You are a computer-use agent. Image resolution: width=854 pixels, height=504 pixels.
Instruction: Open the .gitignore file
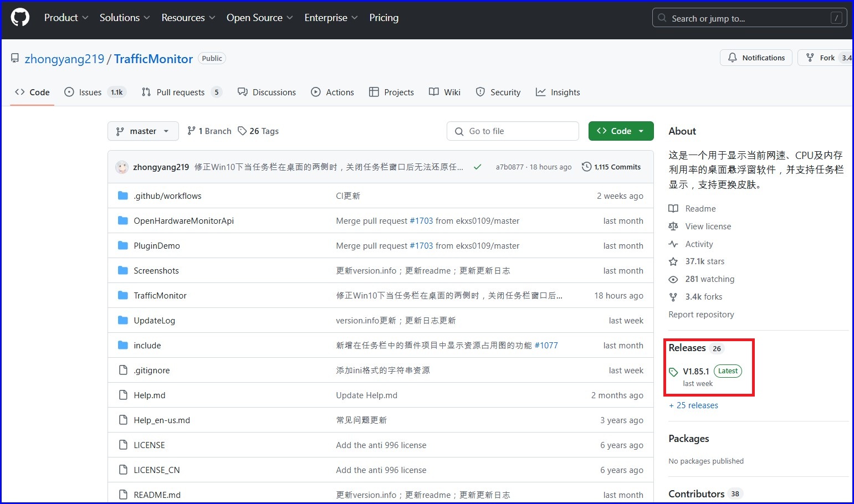152,370
